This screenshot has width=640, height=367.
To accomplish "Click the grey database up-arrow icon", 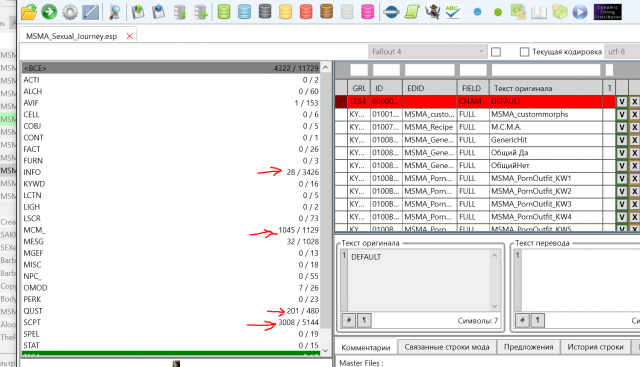I will click(180, 12).
